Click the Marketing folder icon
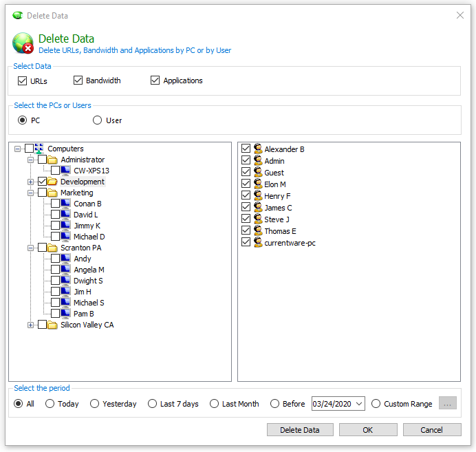476x452 pixels. coord(52,193)
